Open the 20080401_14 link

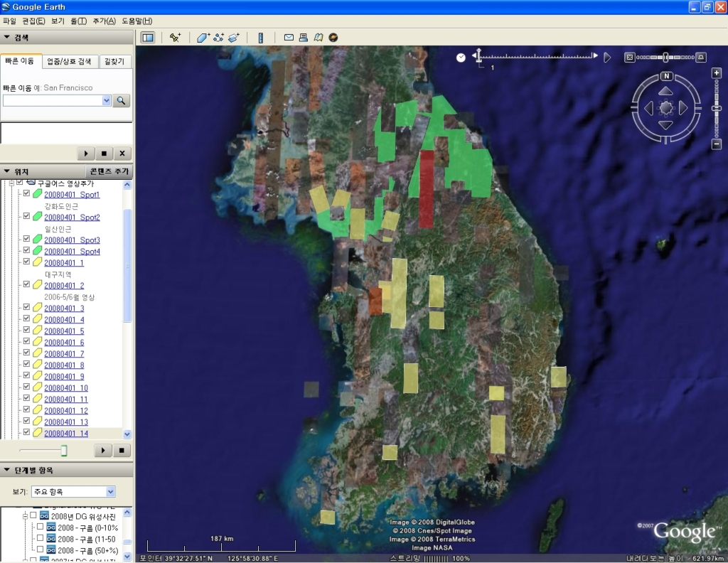pyautogui.click(x=66, y=433)
